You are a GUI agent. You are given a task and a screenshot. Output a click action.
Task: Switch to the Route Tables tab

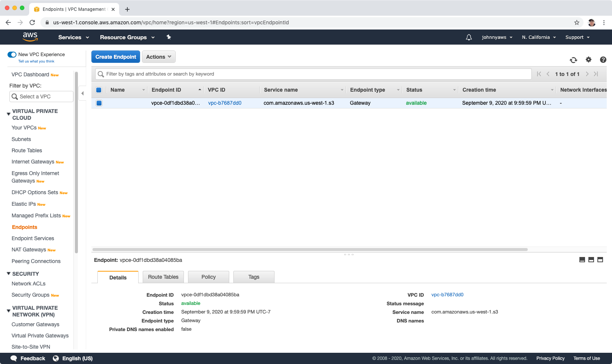(x=163, y=277)
